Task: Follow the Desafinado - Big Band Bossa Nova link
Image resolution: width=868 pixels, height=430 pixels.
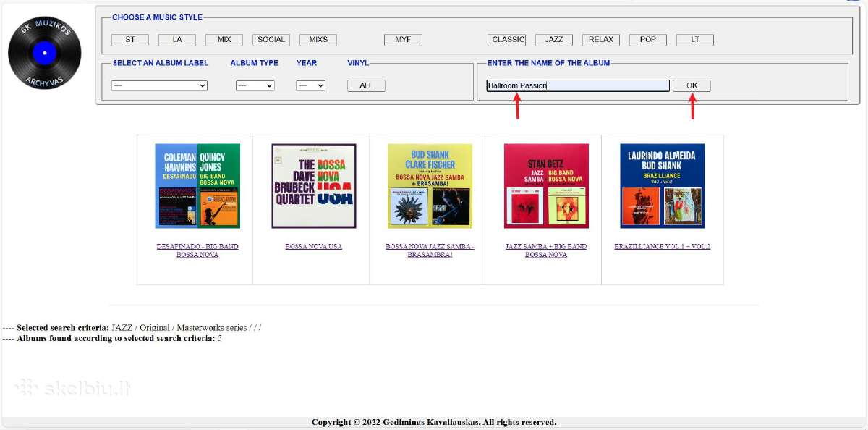Action: pyautogui.click(x=197, y=250)
